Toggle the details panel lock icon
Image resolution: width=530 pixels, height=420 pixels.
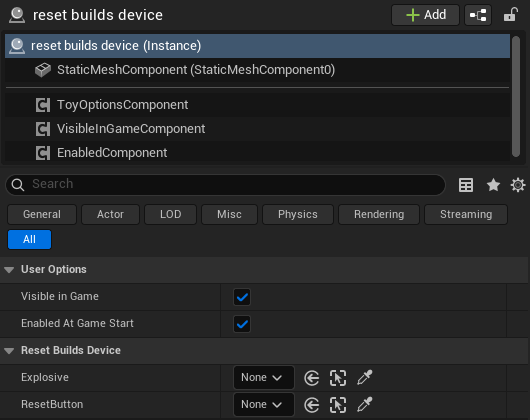tap(511, 15)
